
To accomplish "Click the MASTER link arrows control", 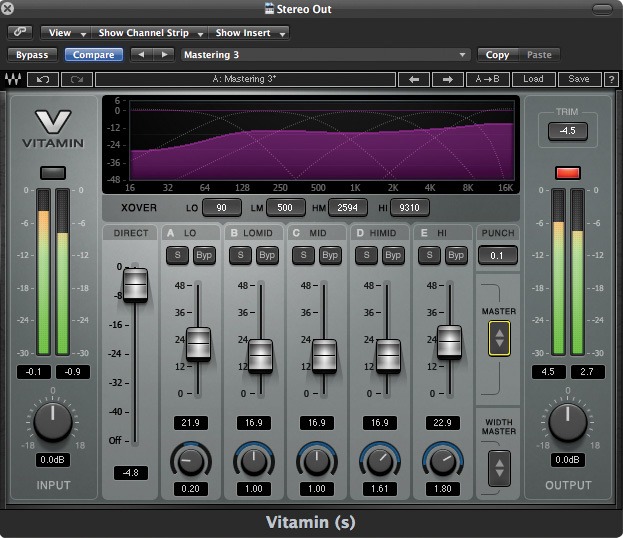I will click(x=499, y=338).
